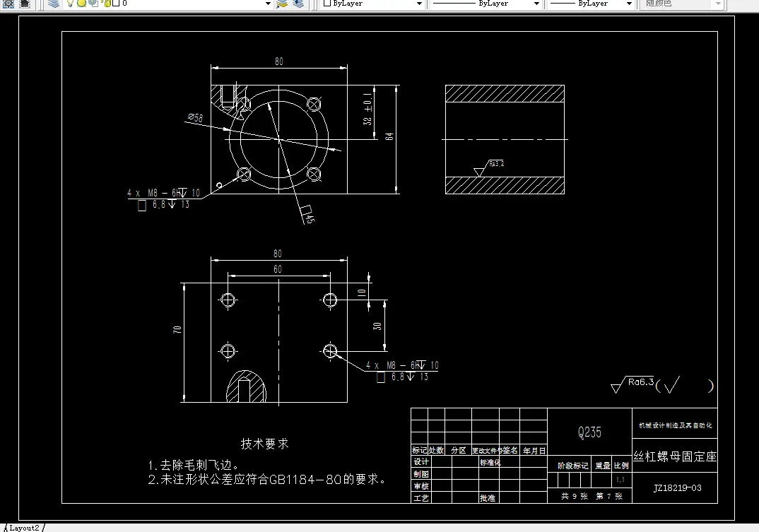Select the upper hatched band of section view
The image size is (759, 532).
point(505,93)
